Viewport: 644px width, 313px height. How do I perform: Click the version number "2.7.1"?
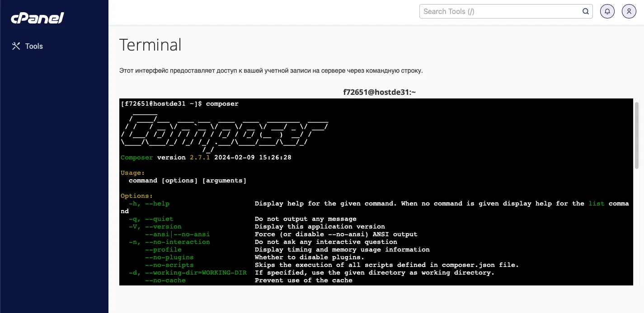(x=200, y=158)
